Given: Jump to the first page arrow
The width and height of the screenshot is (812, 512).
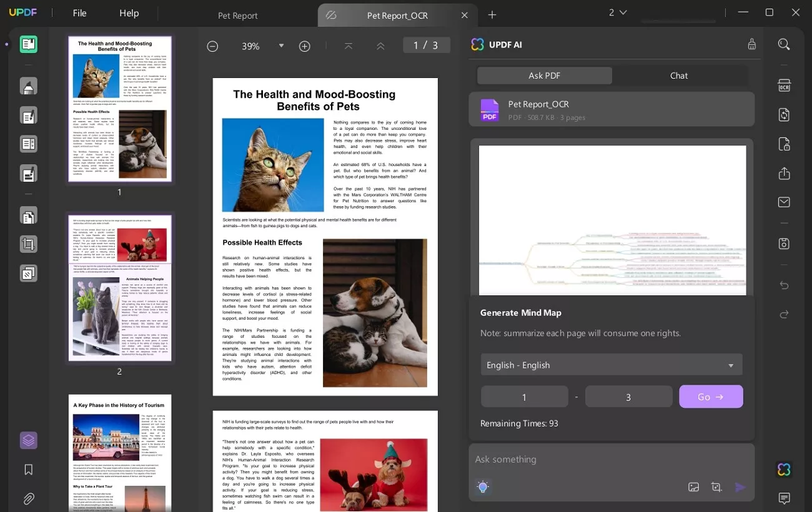Looking at the screenshot, I should point(349,46).
